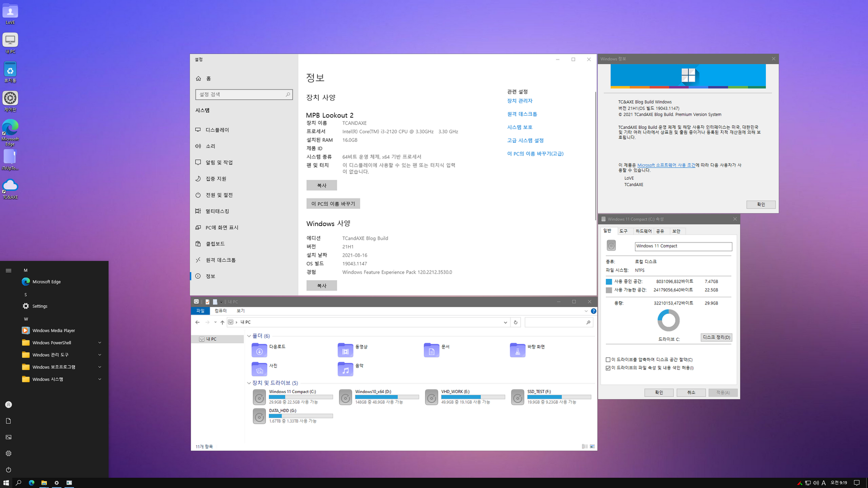Click 복사 button under device specs
The height and width of the screenshot is (488, 868).
[x=322, y=185]
